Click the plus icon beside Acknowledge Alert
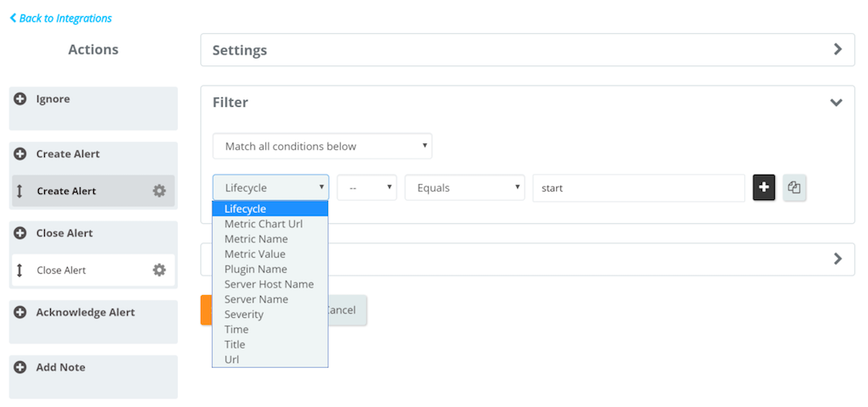The image size is (868, 407). click(x=20, y=313)
